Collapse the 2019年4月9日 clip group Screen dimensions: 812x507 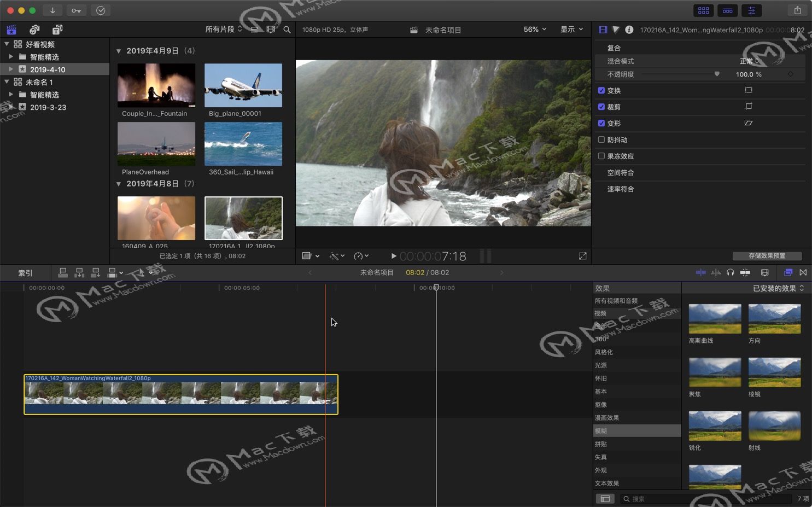119,51
